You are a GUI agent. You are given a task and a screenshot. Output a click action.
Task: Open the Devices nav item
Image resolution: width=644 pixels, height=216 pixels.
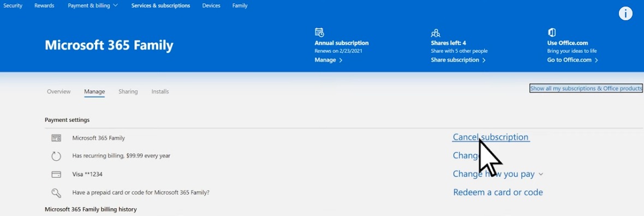click(211, 6)
